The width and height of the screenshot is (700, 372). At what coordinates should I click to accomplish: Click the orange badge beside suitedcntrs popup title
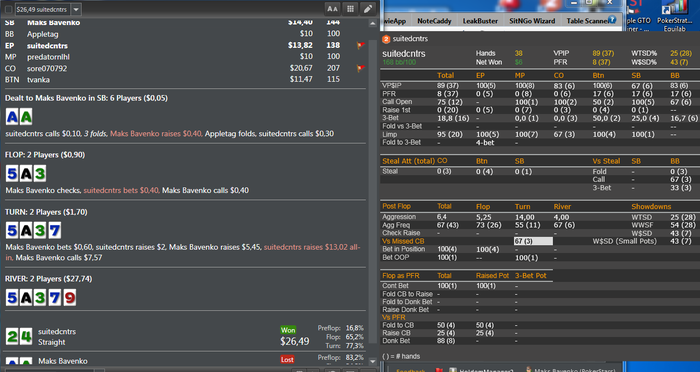tap(386, 39)
